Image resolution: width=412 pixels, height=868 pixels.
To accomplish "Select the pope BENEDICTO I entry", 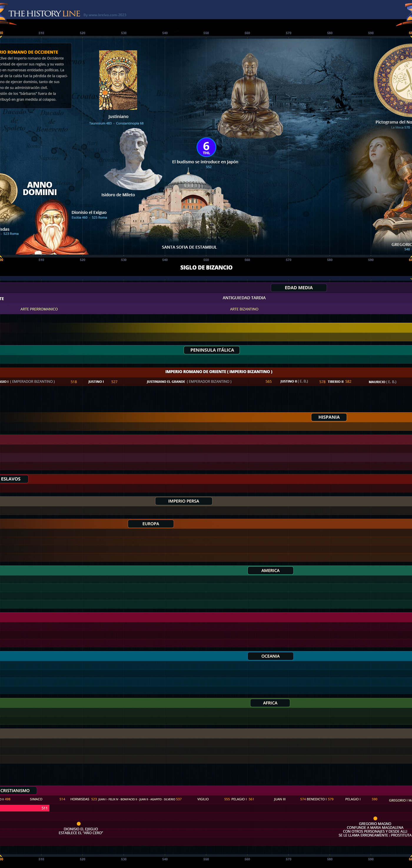I will [316, 799].
